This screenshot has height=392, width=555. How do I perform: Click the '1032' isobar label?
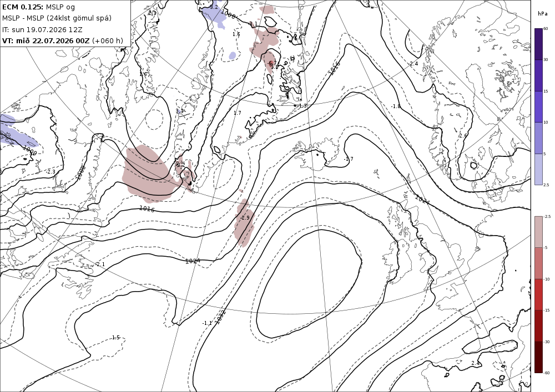220,317
